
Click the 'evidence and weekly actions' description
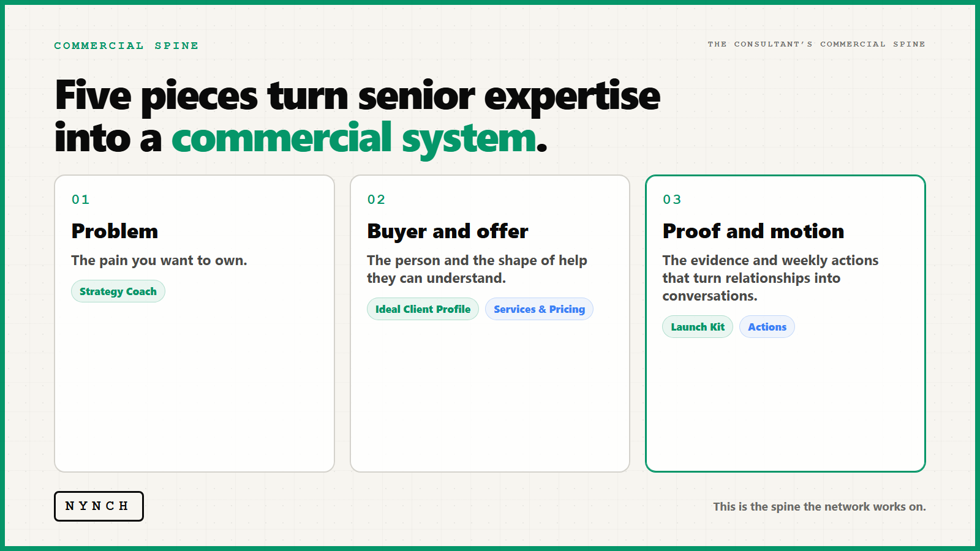(771, 278)
